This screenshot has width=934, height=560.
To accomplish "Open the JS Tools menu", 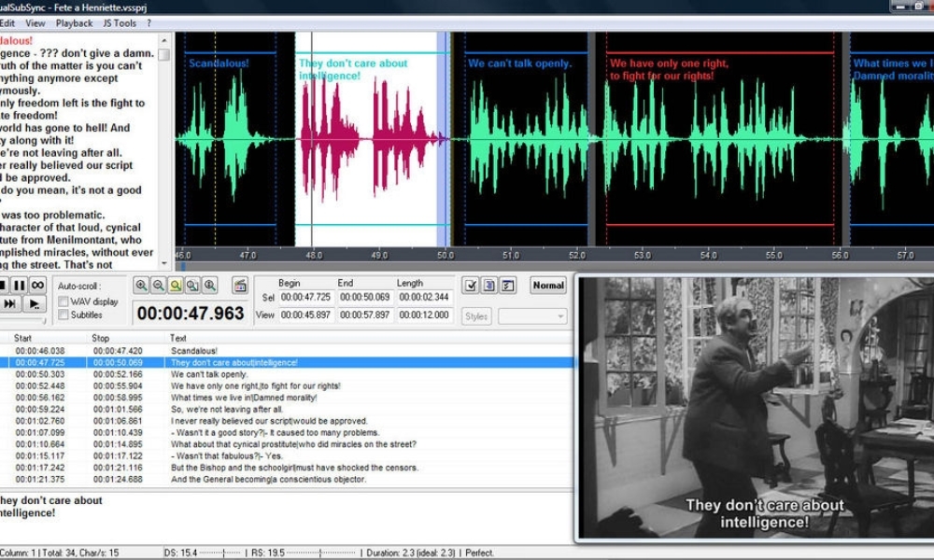I will tap(120, 23).
